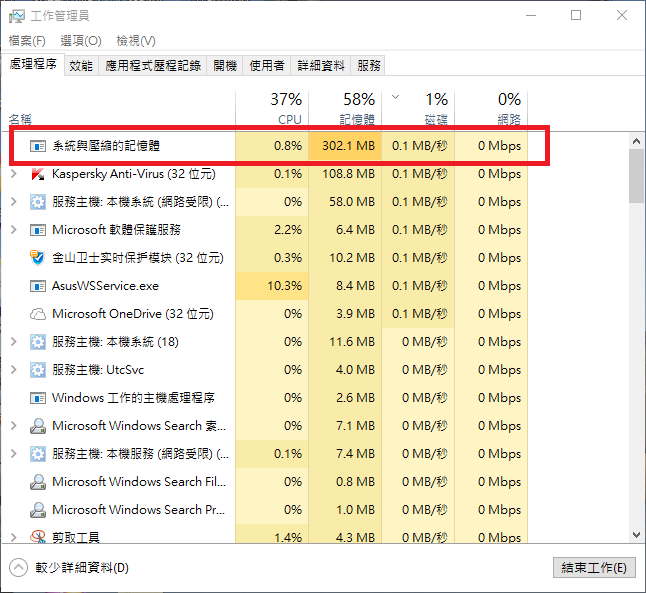Select the 2.2% CPU cell
The width and height of the screenshot is (646, 593).
272,230
